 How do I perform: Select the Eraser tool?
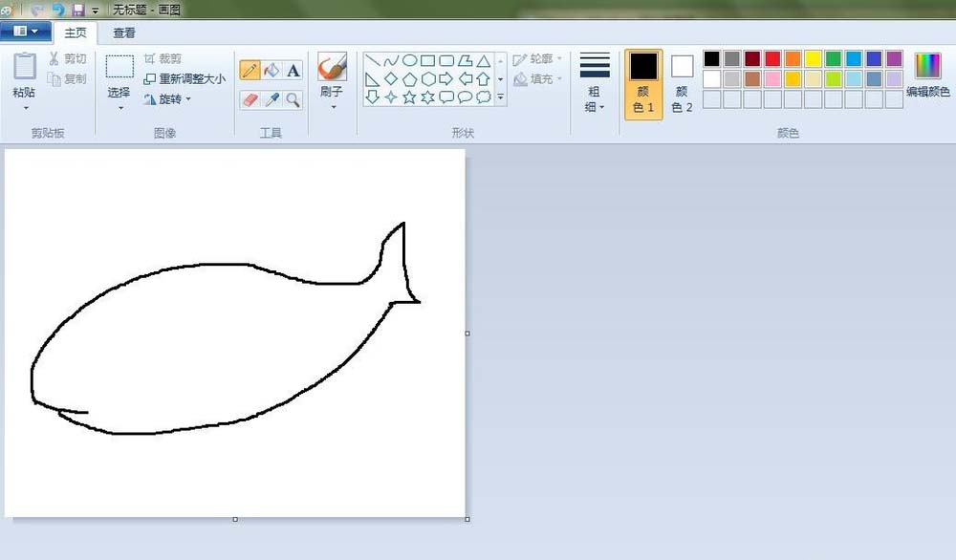[250, 99]
